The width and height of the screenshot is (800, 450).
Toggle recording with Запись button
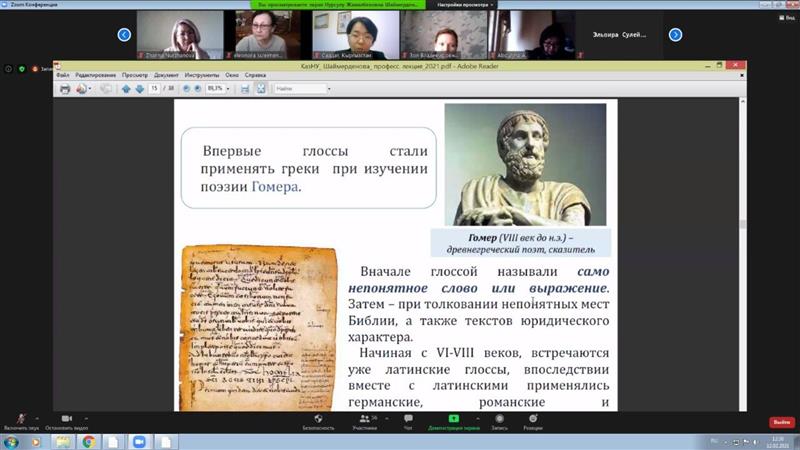(x=499, y=421)
